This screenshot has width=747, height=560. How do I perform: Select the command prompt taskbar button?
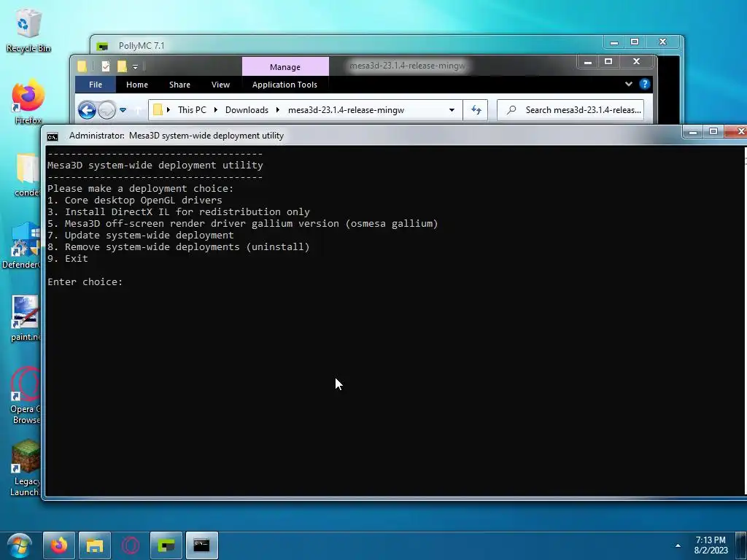click(202, 545)
